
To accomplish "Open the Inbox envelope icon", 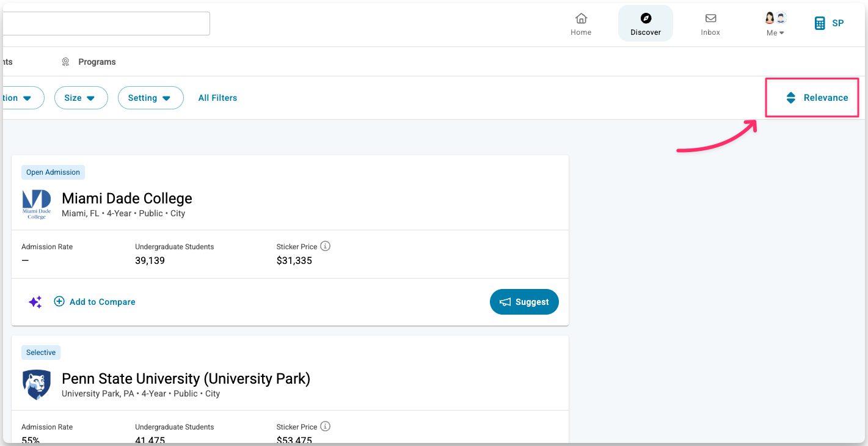I will click(710, 18).
